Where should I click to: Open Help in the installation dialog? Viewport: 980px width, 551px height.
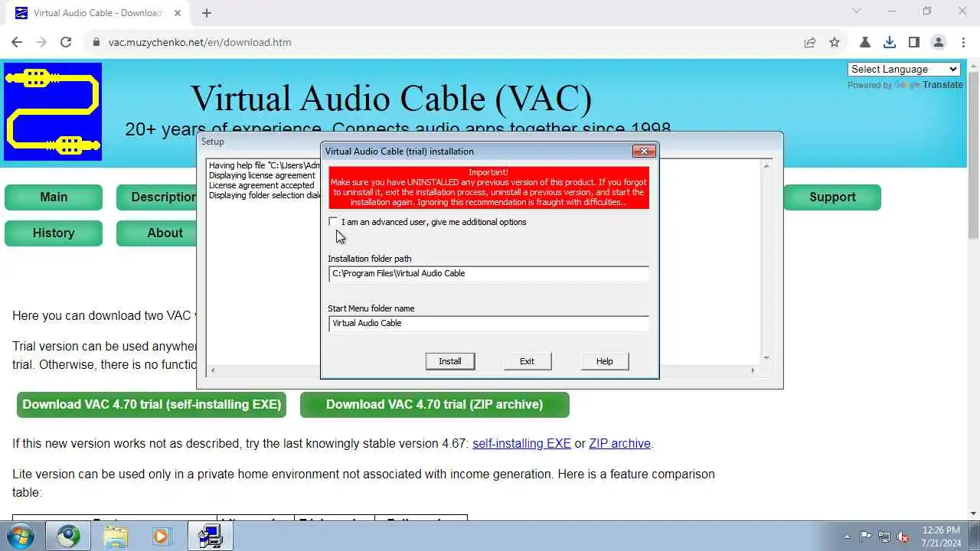coord(604,361)
